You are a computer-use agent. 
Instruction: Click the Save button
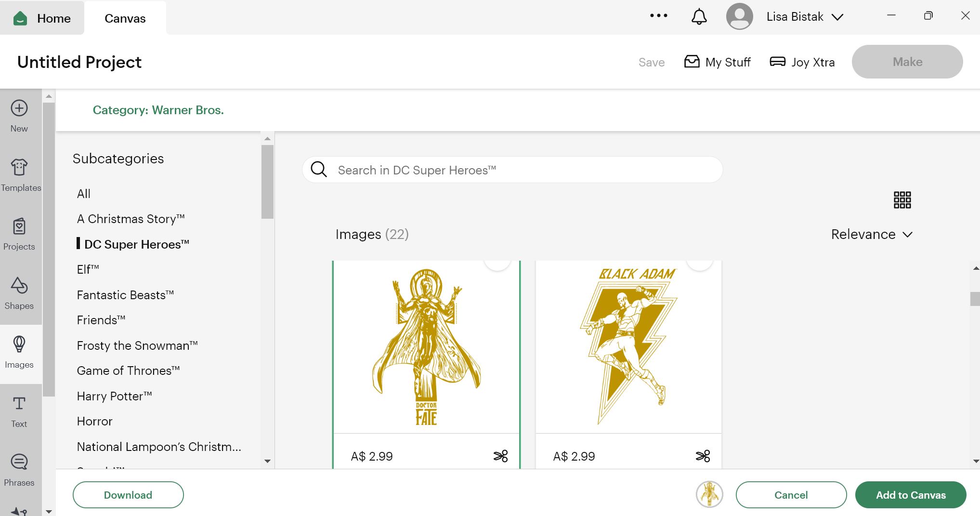(x=652, y=62)
